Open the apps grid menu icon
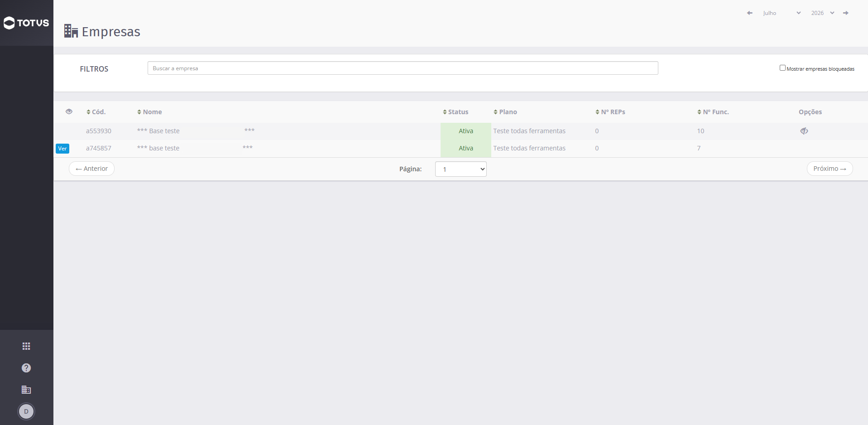The height and width of the screenshot is (425, 868). 26,346
